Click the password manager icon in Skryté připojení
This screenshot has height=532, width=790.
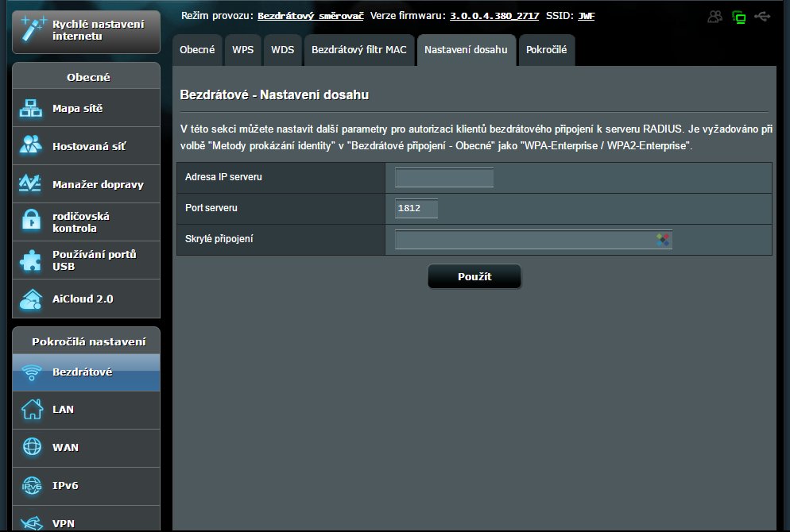(664, 239)
